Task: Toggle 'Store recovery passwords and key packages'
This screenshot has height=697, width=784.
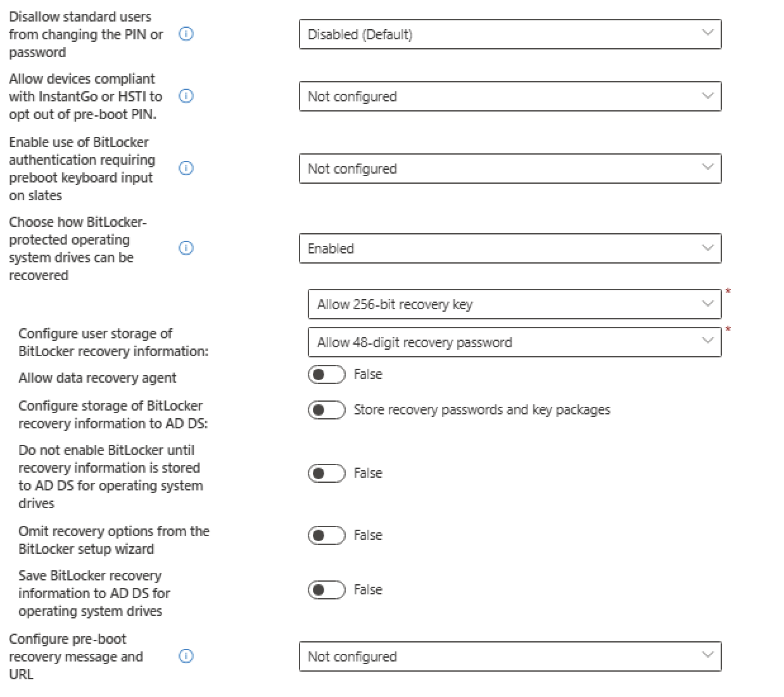Action: click(x=326, y=410)
